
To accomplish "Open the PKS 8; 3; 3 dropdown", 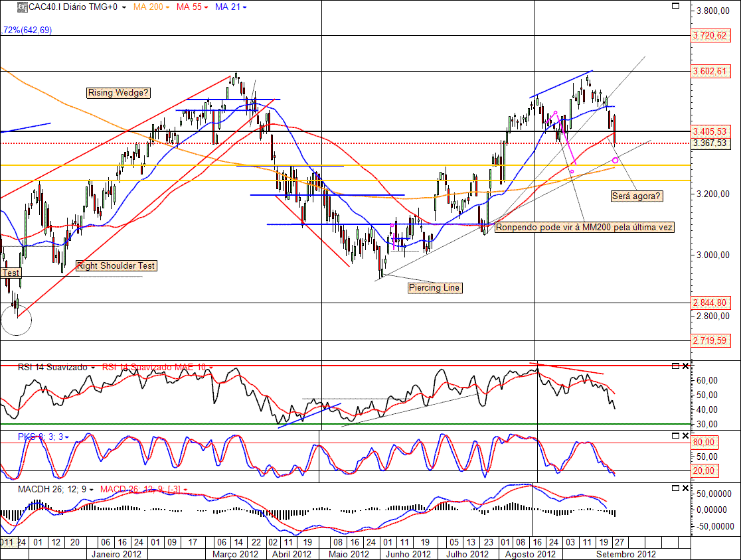I will coord(66,438).
